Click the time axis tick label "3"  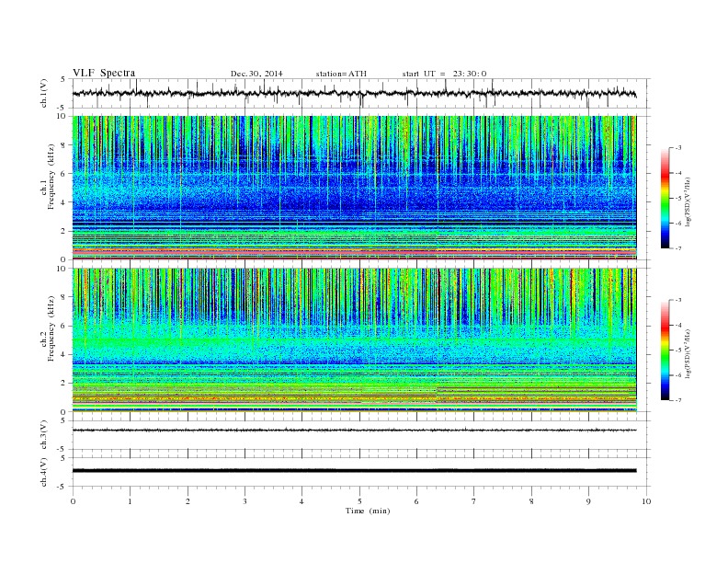245,501
